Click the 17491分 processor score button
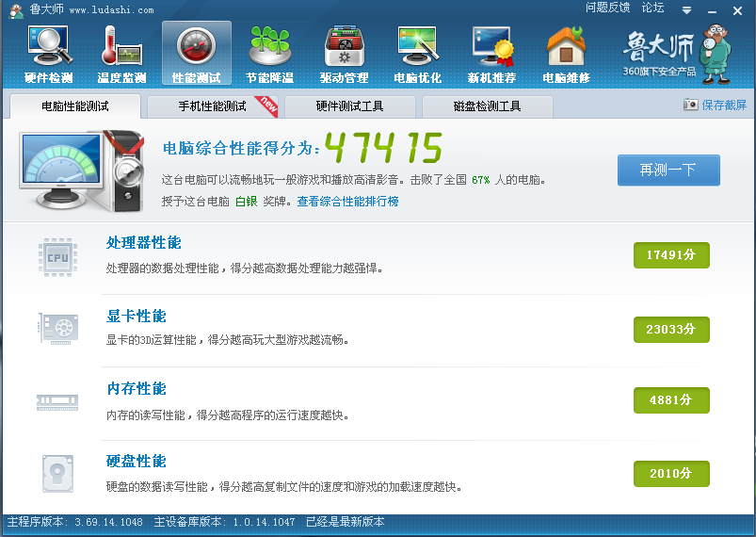Screen dimensions: 756x537 coord(671,254)
